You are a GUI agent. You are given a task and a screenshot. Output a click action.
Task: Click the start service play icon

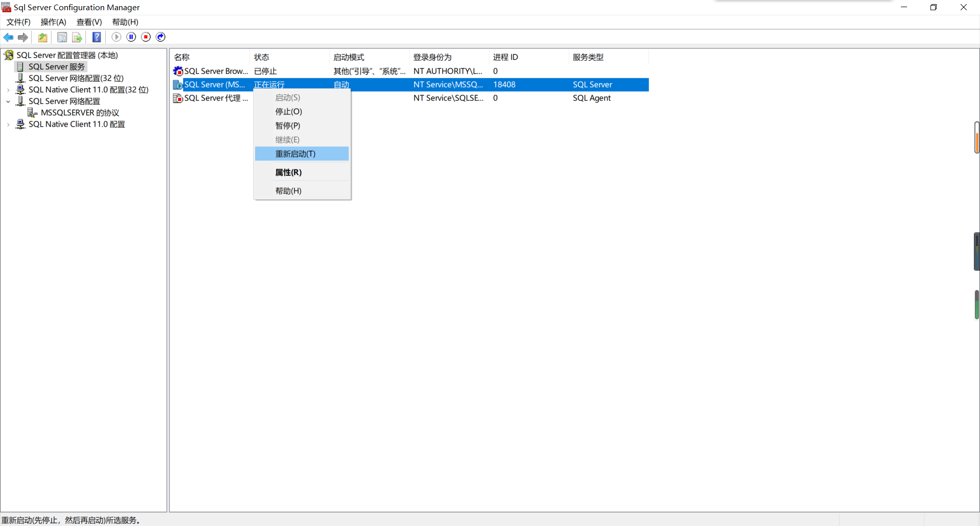point(116,37)
